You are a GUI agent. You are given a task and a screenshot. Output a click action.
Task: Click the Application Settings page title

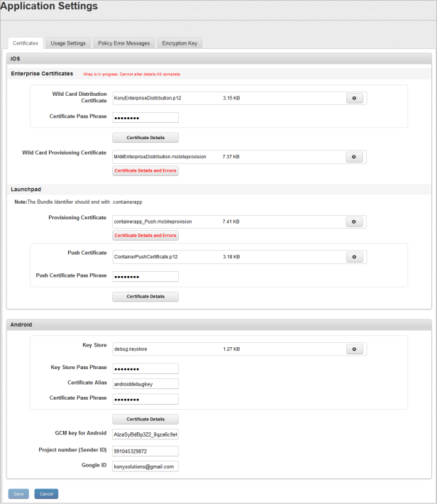(x=49, y=6)
